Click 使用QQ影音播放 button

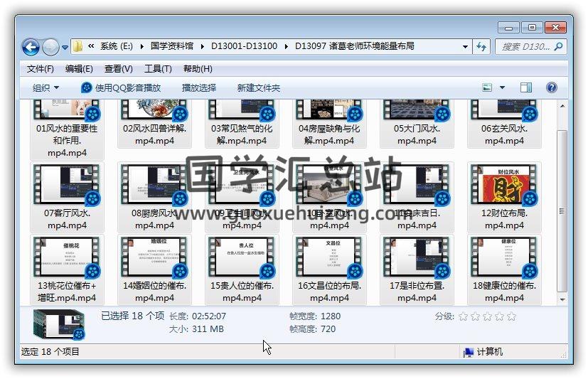point(121,87)
